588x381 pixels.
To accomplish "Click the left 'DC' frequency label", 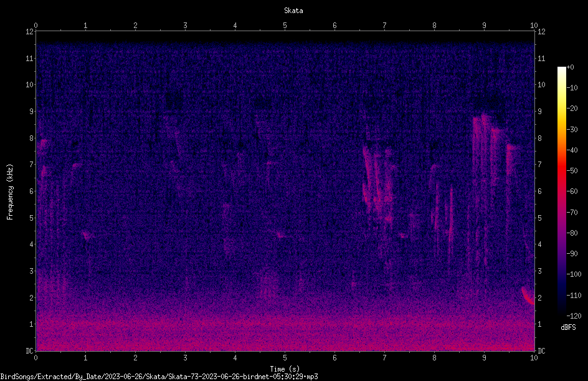I will pos(29,350).
